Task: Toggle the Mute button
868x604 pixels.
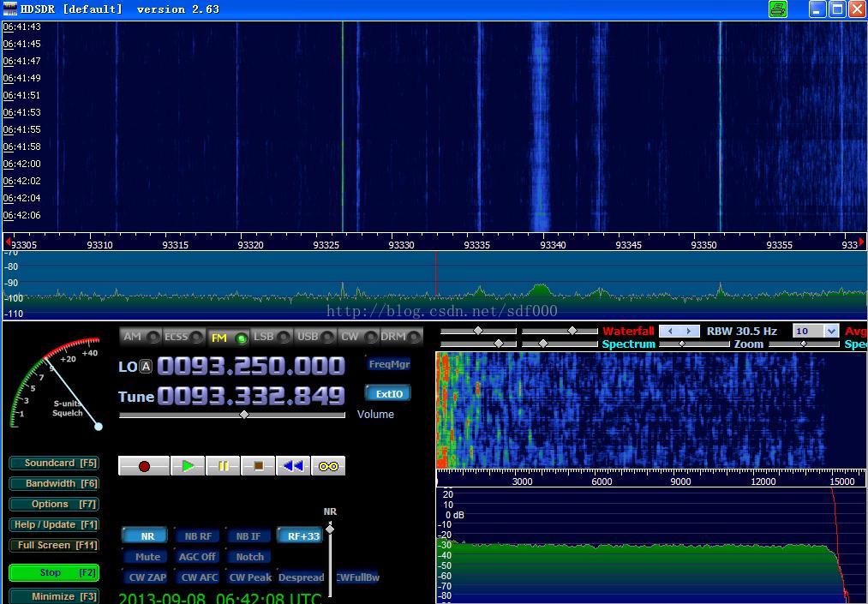Action: 147,556
